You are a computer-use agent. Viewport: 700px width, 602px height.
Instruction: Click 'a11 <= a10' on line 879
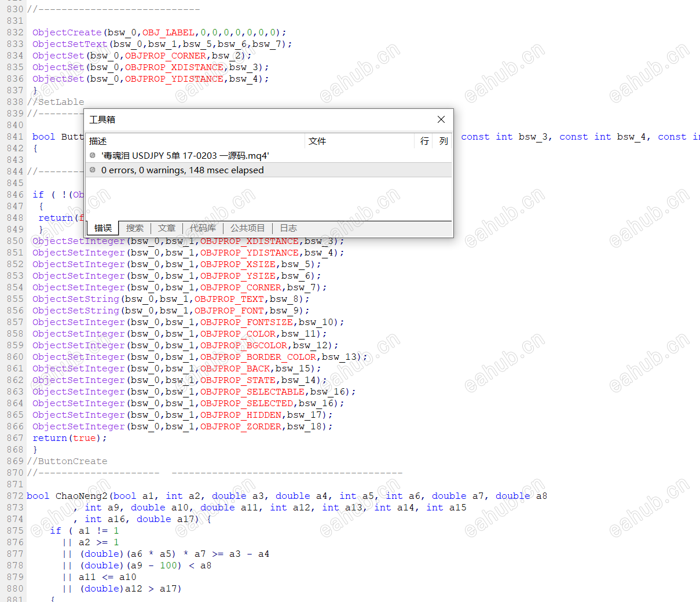(x=108, y=577)
